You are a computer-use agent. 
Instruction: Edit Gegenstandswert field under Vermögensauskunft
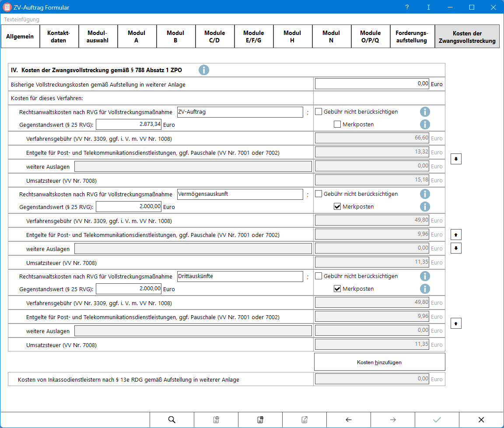(x=129, y=206)
